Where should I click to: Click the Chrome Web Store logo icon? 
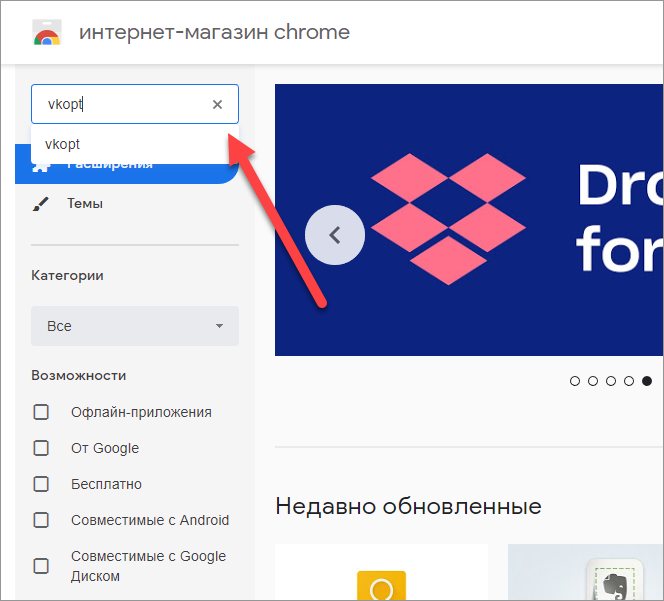47,32
